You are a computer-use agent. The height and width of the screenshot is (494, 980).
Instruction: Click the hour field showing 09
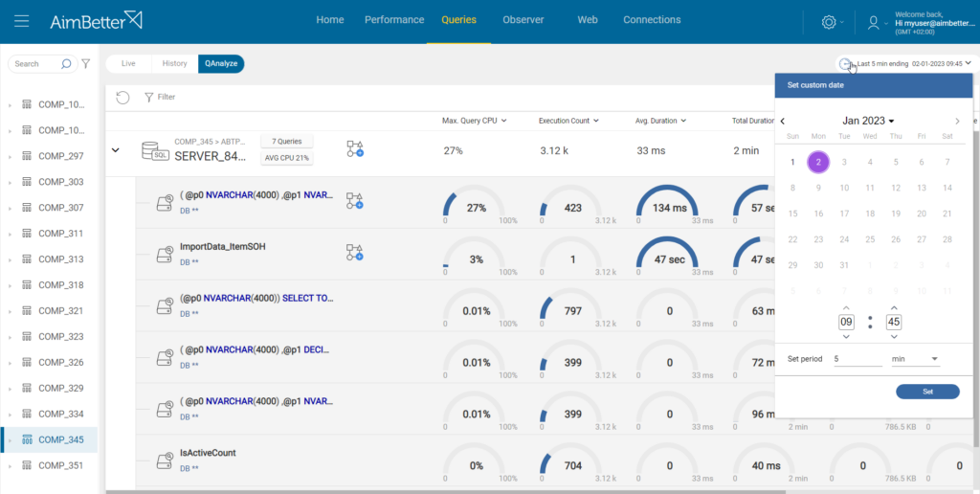[x=846, y=323]
